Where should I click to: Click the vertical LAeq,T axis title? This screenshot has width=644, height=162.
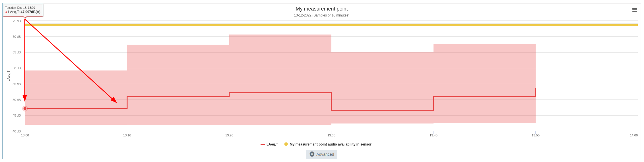click(9, 76)
